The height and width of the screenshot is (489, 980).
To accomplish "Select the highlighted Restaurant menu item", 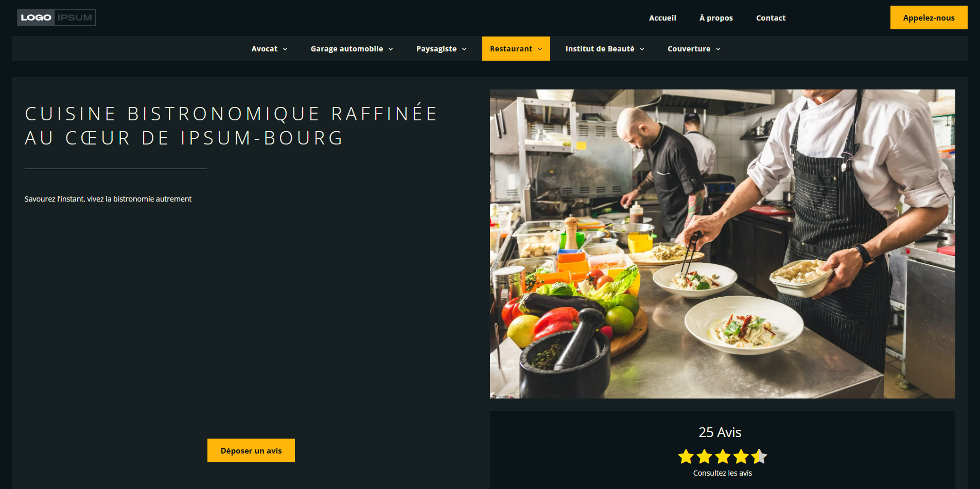I will click(516, 49).
